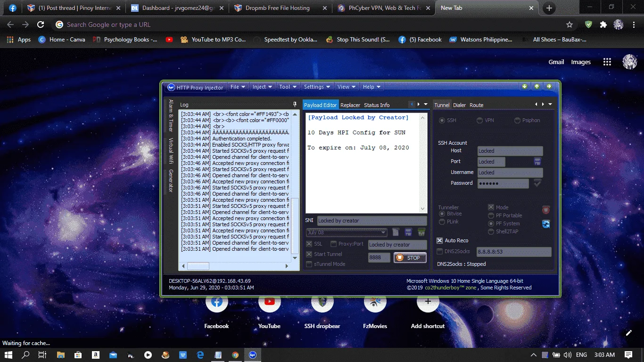Click the floppy save icon below SNI
The image size is (644, 362).
pos(408,232)
